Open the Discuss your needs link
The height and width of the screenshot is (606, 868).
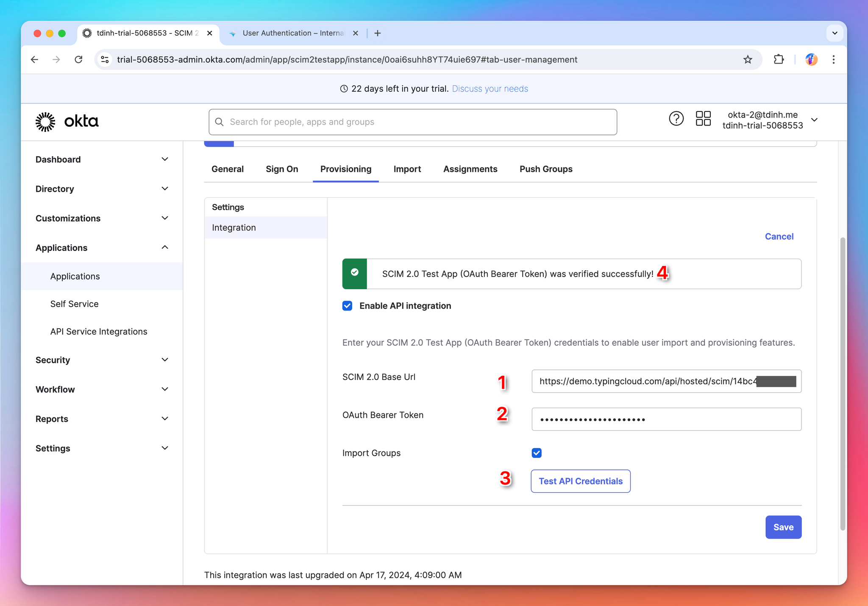(490, 89)
